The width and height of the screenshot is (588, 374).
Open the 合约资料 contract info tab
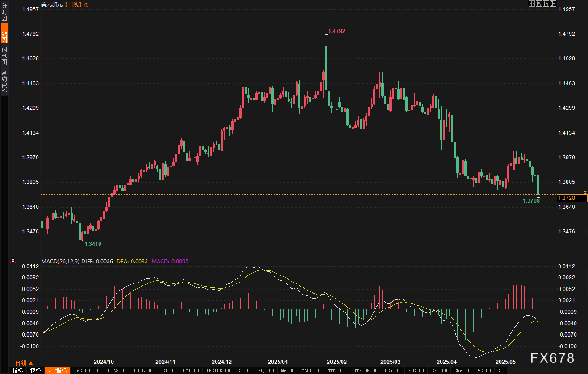pyautogui.click(x=4, y=82)
